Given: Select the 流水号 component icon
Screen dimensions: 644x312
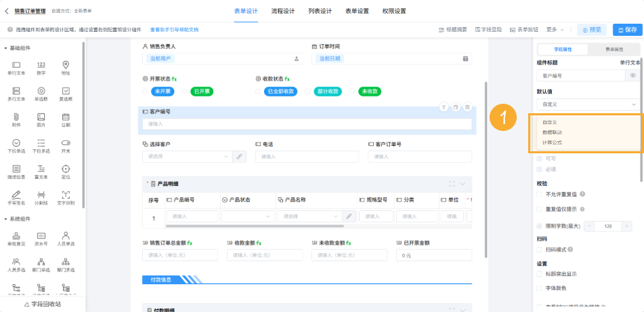Looking at the screenshot, I should pyautogui.click(x=41, y=235).
